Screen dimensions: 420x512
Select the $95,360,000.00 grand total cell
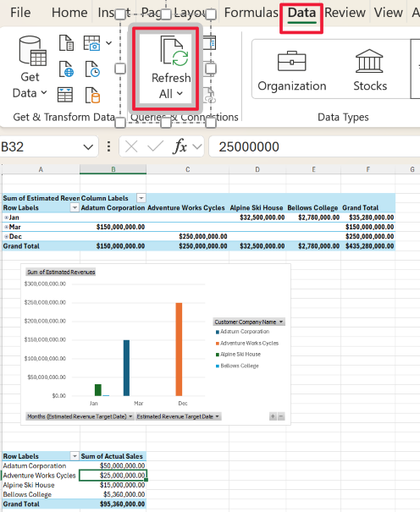pyautogui.click(x=113, y=504)
